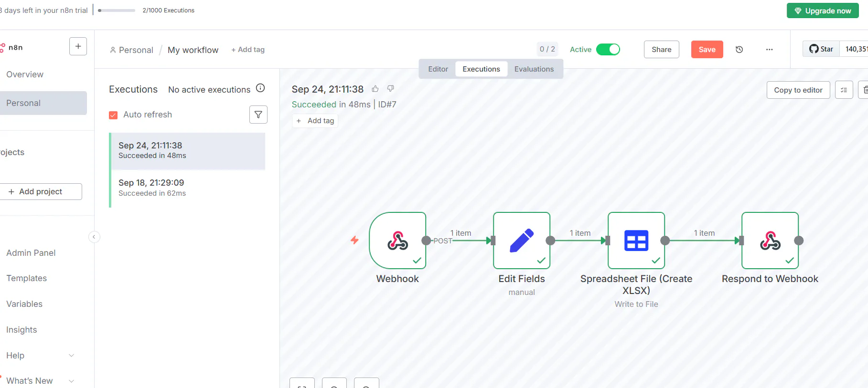Select the Edit Fields node
The height and width of the screenshot is (388, 868).
(x=522, y=241)
